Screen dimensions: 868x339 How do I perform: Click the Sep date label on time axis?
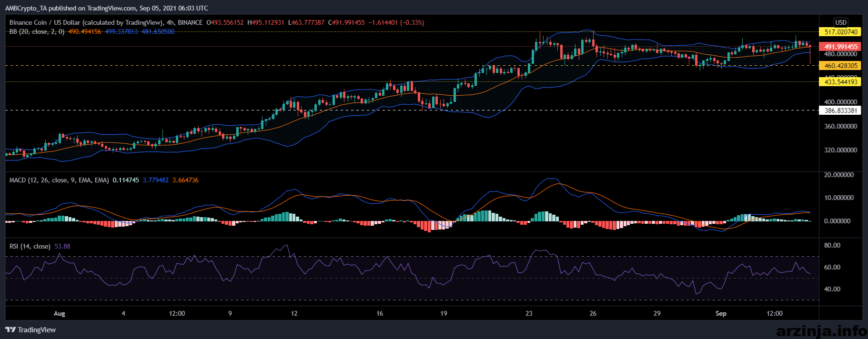721,313
